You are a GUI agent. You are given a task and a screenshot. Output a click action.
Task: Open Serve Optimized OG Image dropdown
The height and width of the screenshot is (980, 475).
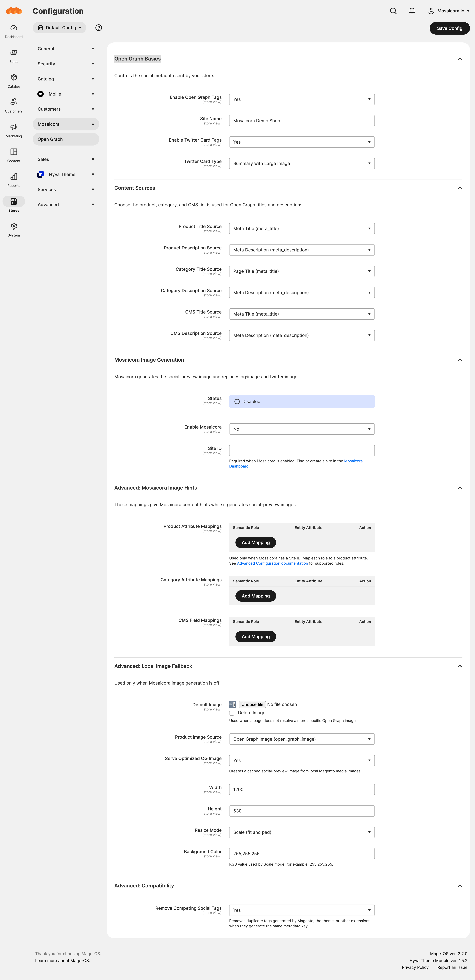point(302,760)
